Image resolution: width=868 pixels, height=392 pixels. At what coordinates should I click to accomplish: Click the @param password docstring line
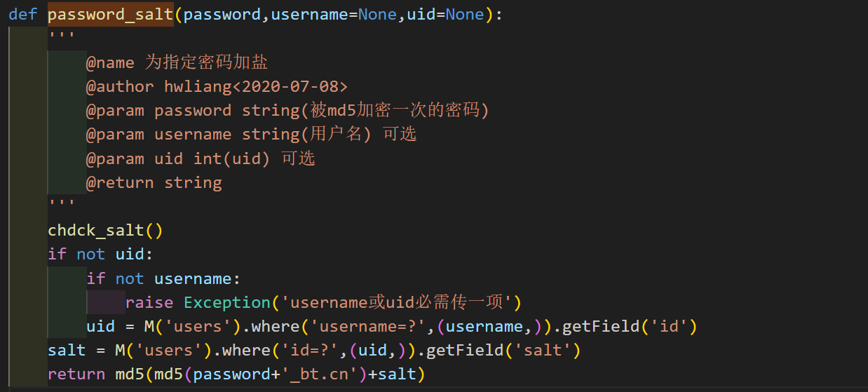coord(287,111)
